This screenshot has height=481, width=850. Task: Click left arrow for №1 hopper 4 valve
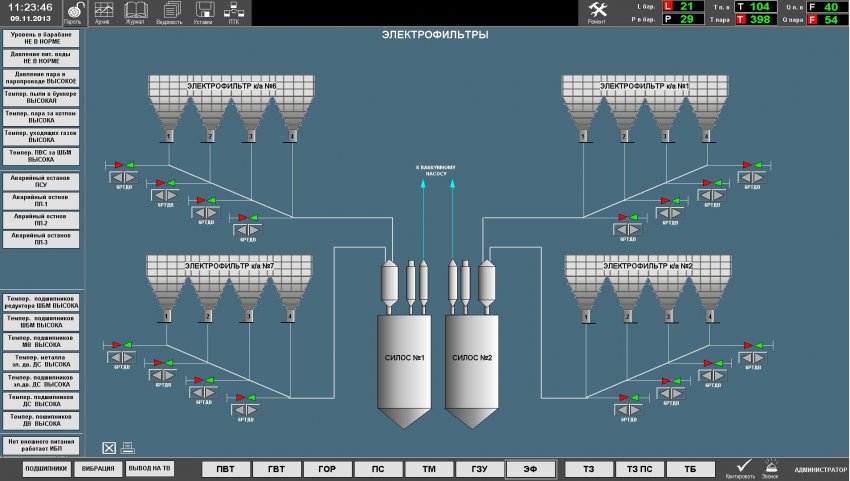tap(745, 177)
